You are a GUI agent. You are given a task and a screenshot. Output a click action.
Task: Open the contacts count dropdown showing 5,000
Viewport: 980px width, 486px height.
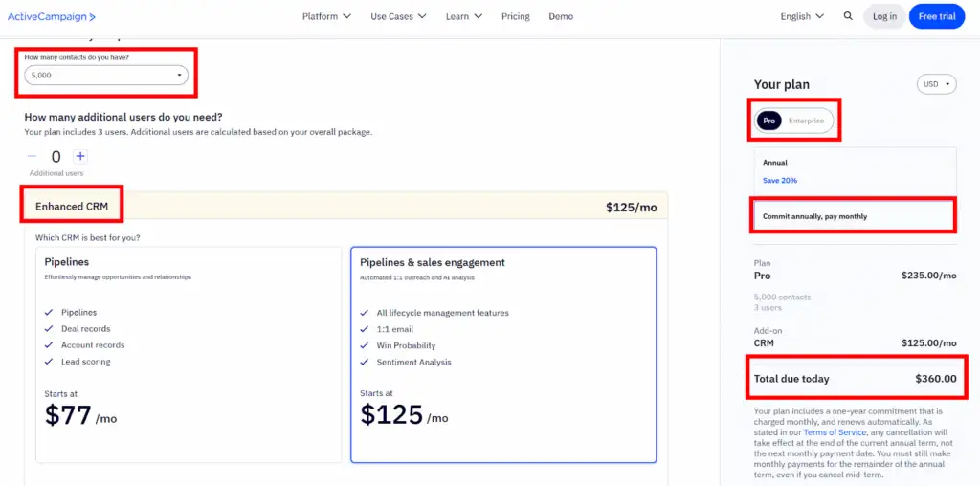(106, 75)
